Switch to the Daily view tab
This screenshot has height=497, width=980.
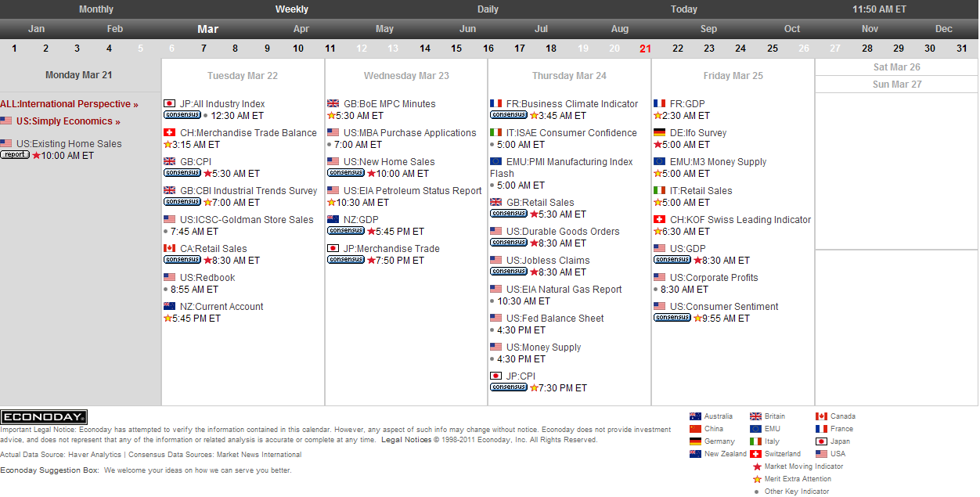click(488, 9)
